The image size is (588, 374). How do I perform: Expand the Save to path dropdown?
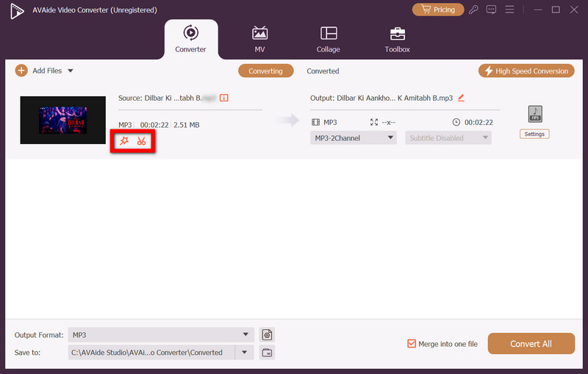point(244,353)
